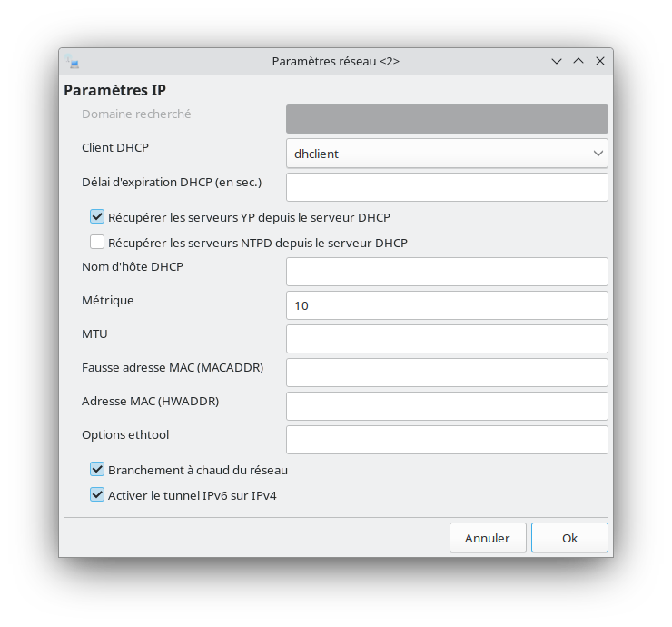Screen dimensions: 672x627
Task: Close the Paramètres réseau dialog
Action: pos(600,61)
